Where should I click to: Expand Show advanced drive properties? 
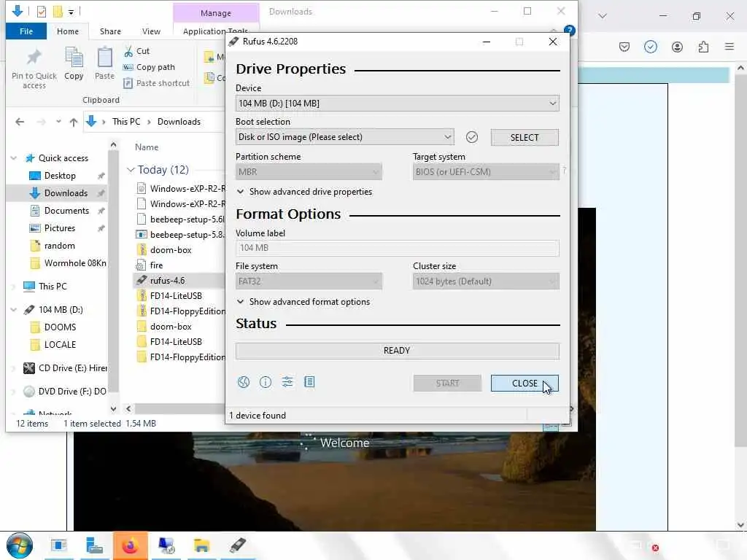304,192
